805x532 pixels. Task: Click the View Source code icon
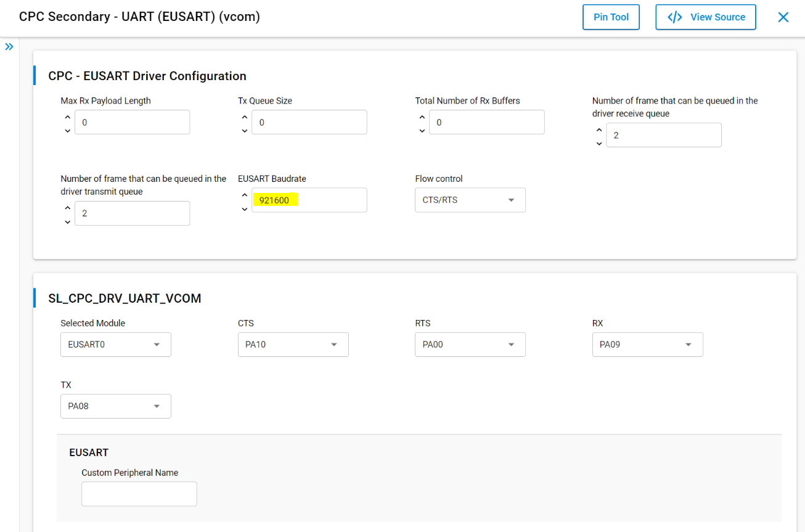(x=674, y=17)
